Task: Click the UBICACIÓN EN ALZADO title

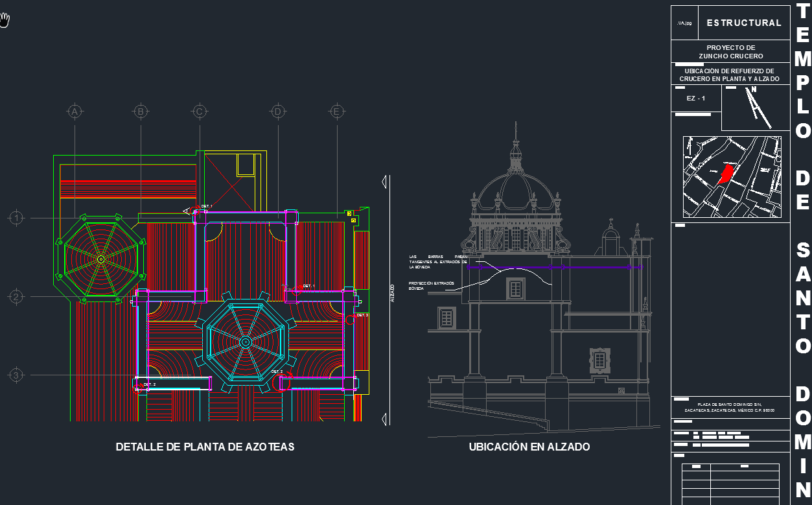Action: tap(529, 447)
